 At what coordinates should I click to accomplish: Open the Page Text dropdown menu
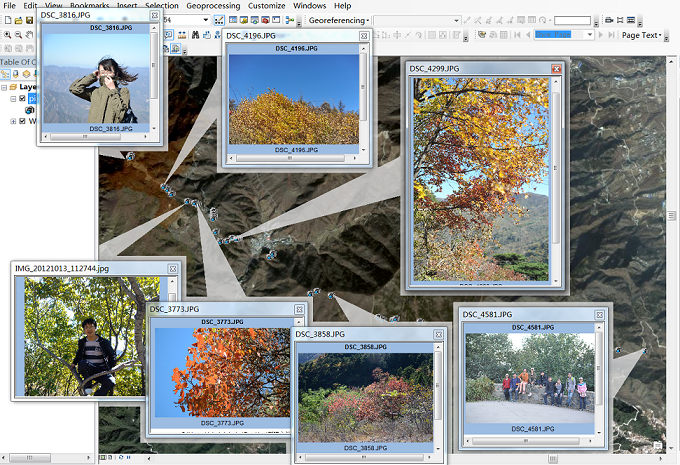[x=641, y=35]
